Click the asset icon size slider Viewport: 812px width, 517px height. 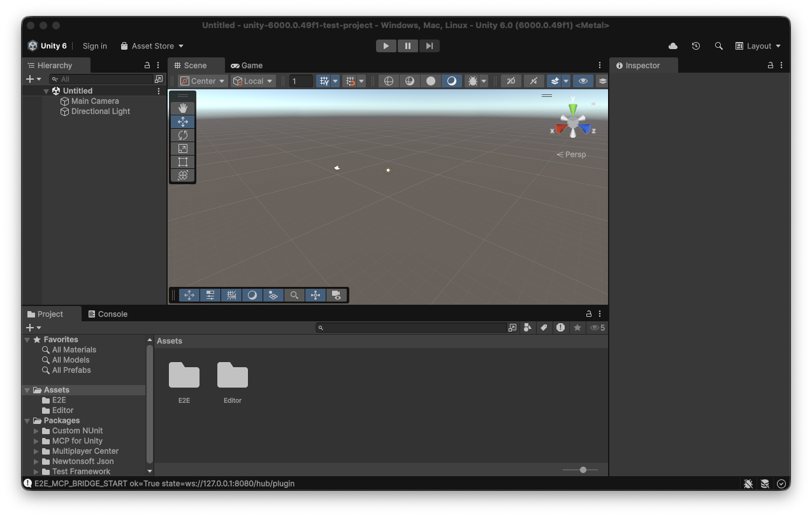point(580,470)
